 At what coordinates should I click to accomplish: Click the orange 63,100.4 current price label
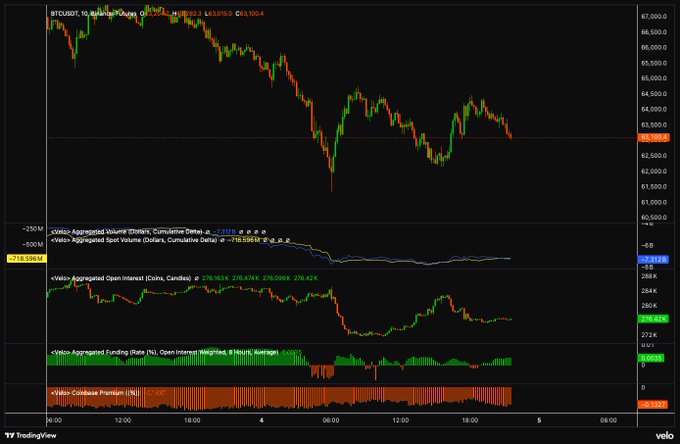pyautogui.click(x=653, y=137)
